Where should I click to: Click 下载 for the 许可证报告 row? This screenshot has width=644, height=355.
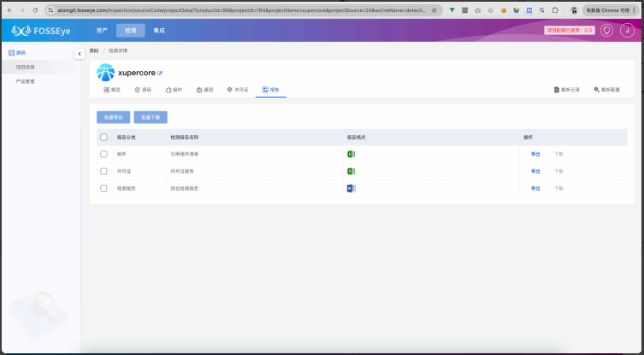tap(558, 171)
